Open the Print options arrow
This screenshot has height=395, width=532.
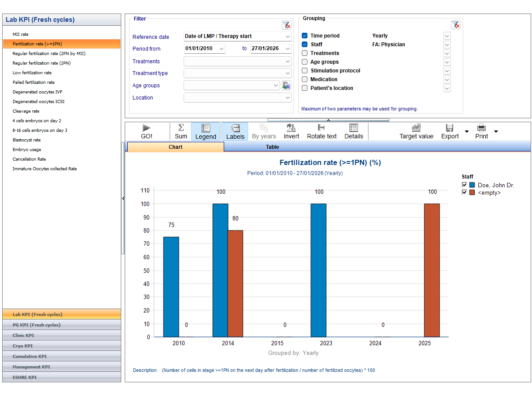click(496, 131)
